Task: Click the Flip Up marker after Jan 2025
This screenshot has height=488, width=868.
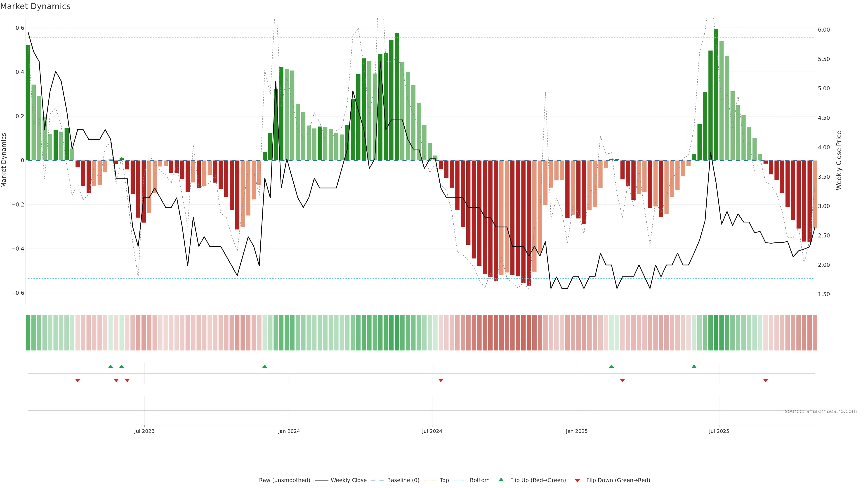Action: (x=611, y=366)
